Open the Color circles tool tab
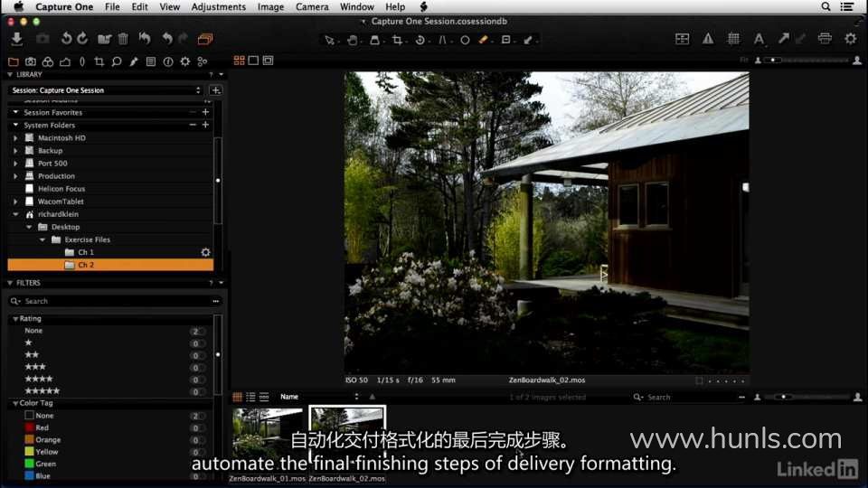The width and height of the screenshot is (868, 488). coord(48,61)
